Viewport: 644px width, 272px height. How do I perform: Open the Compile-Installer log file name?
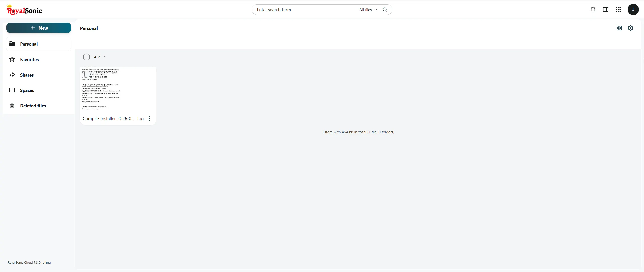pyautogui.click(x=113, y=119)
